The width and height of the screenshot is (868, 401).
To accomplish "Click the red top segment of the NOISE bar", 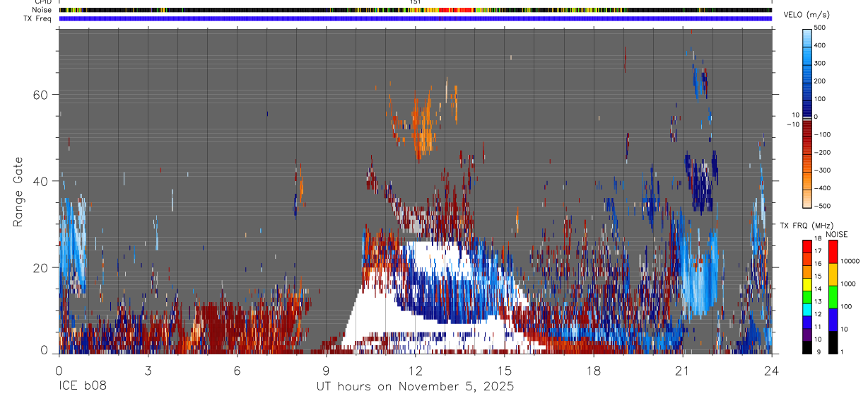I will pyautogui.click(x=833, y=251).
